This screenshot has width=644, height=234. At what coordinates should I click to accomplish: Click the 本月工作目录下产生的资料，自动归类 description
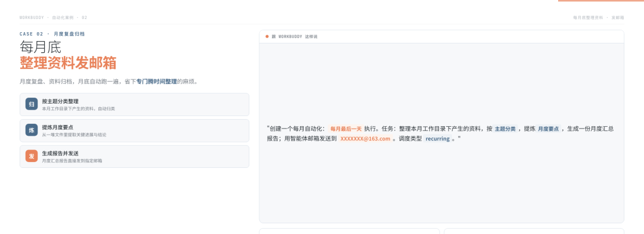click(79, 109)
